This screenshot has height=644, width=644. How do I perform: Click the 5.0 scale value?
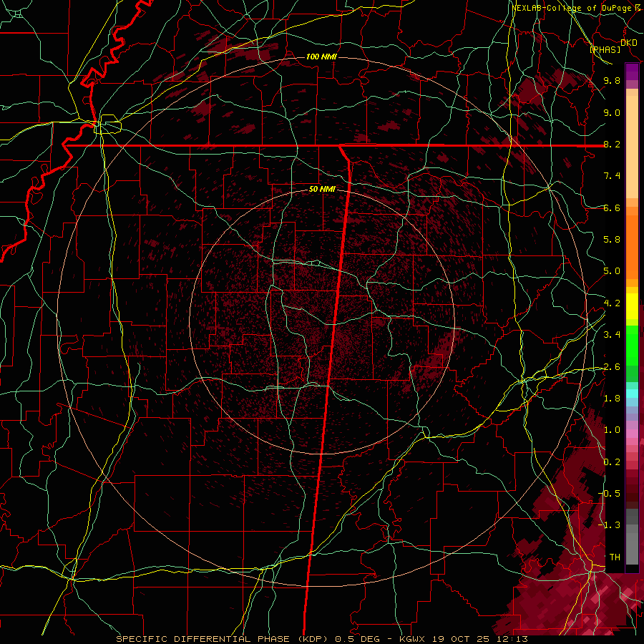pos(612,271)
